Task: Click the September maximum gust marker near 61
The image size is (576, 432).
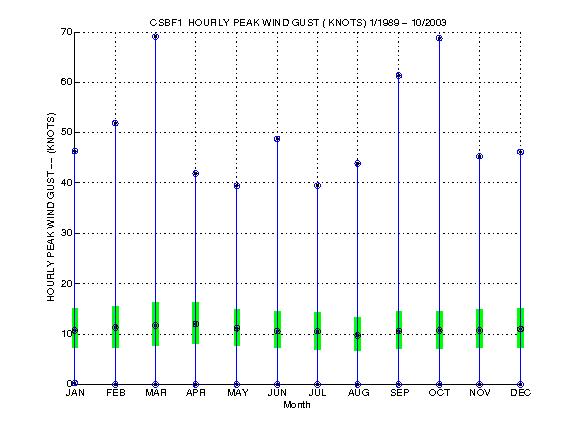Action: point(399,76)
